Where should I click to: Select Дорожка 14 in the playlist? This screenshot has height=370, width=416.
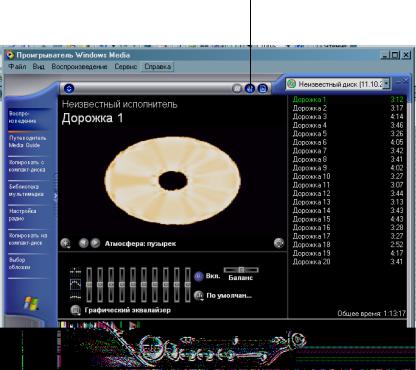pyautogui.click(x=348, y=210)
